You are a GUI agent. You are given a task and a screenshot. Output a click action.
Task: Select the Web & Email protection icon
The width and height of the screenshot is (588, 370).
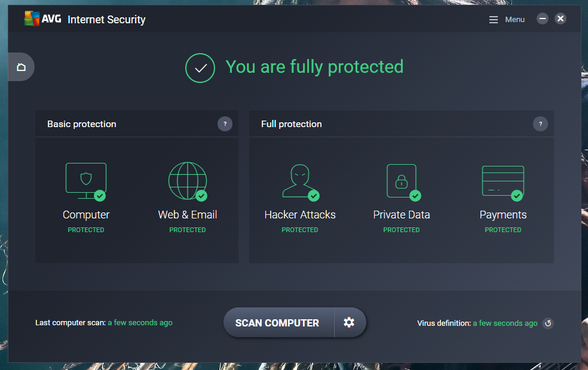click(187, 181)
